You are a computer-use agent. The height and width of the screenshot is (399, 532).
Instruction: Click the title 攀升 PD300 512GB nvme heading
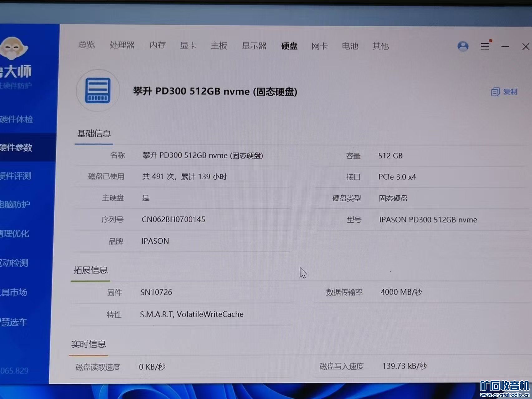[215, 91]
